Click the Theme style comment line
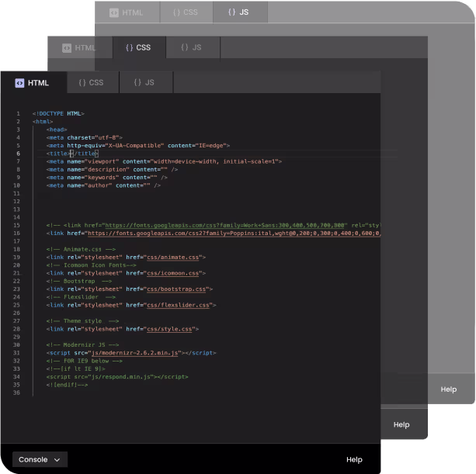Viewport: 476px width, 474px height. coord(82,321)
